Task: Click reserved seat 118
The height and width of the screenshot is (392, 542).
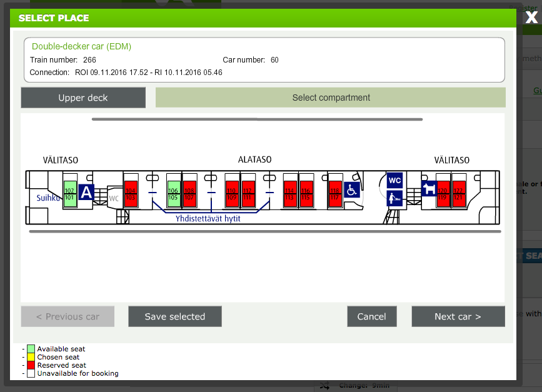Action: point(335,188)
